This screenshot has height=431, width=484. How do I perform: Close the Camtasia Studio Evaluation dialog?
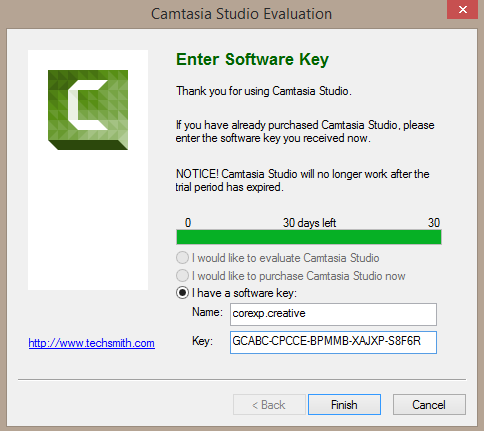[462, 10]
